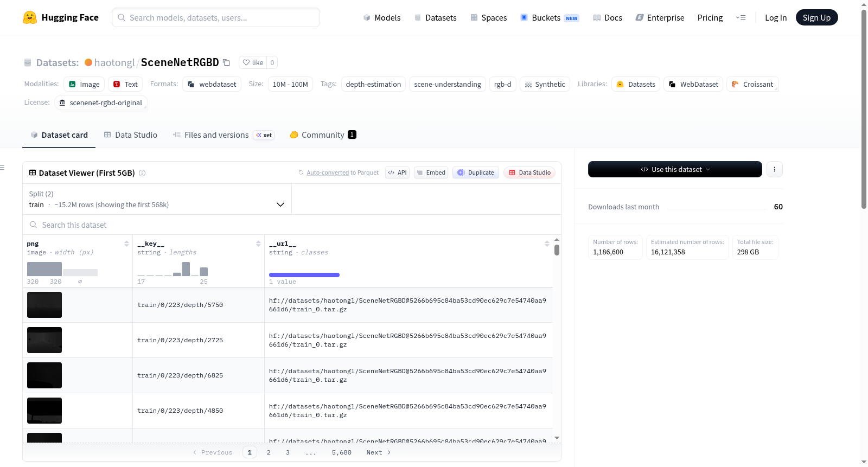Expand the Split train dropdown

157,199
